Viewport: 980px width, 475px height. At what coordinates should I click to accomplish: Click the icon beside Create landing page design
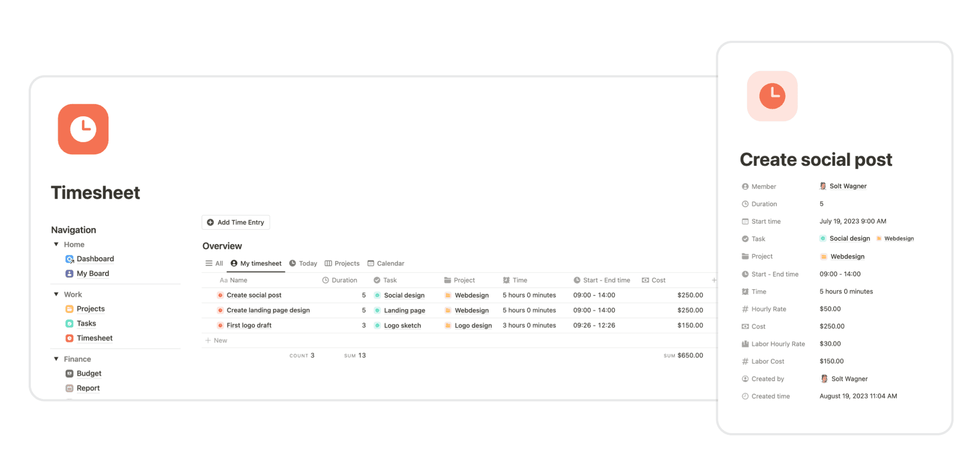coord(220,310)
